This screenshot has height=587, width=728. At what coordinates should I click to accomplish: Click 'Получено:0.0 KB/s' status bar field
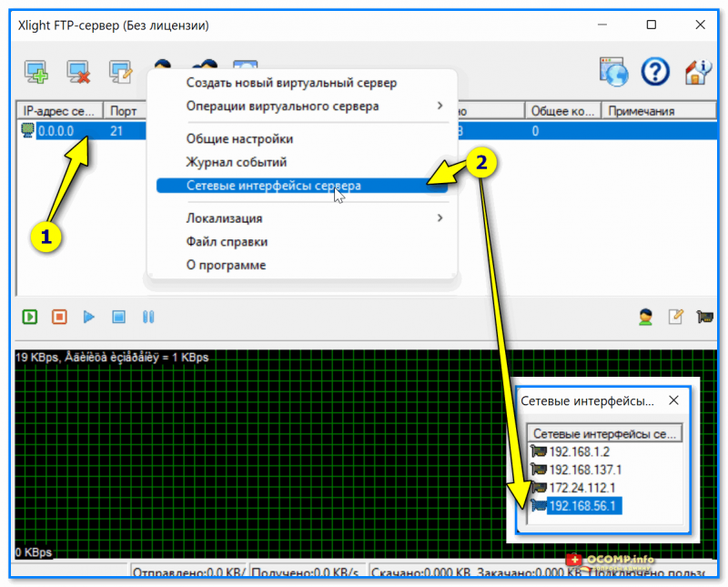[306, 572]
